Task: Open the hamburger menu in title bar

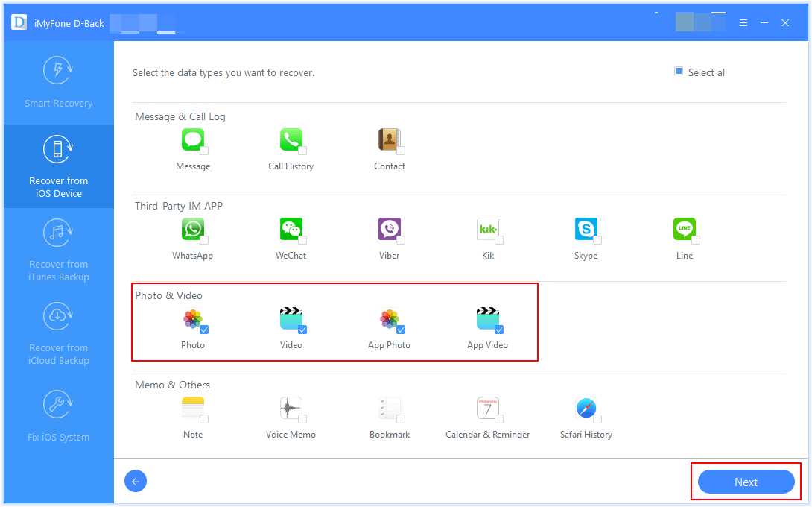Action: (x=743, y=23)
